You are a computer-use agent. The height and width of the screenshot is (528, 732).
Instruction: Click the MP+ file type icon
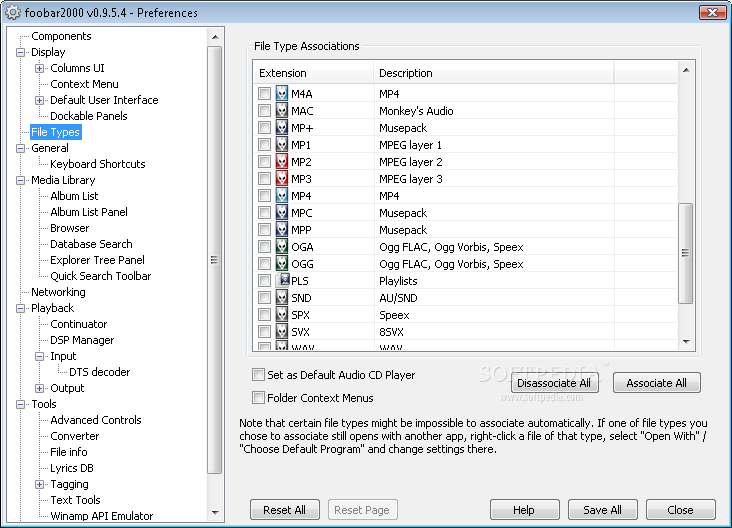pyautogui.click(x=282, y=127)
